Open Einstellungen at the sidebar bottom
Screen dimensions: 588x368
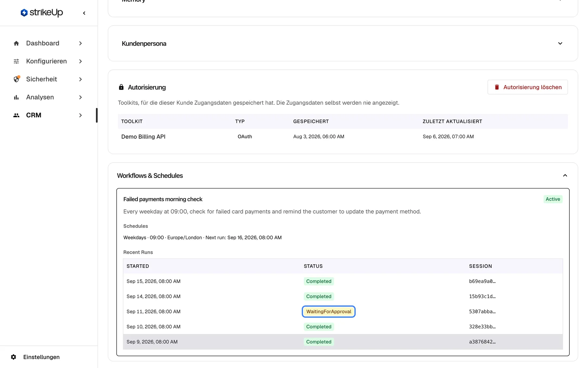click(35, 357)
